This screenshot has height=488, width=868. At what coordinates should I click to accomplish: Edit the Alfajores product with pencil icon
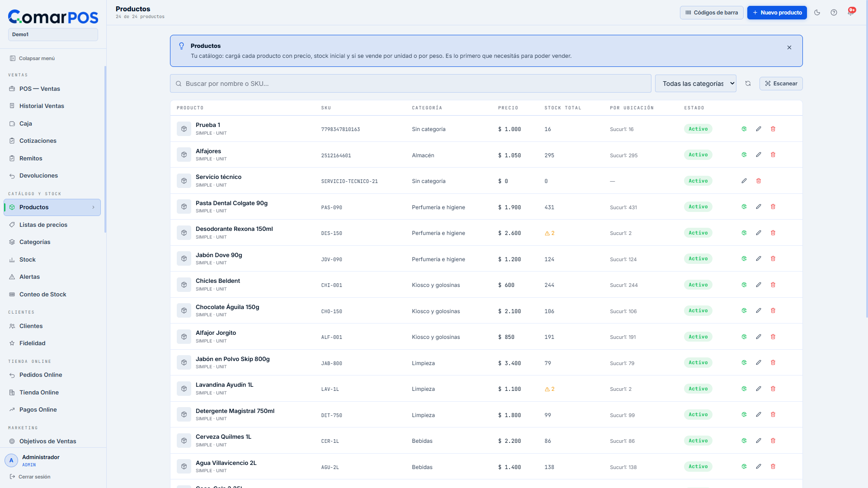759,155
